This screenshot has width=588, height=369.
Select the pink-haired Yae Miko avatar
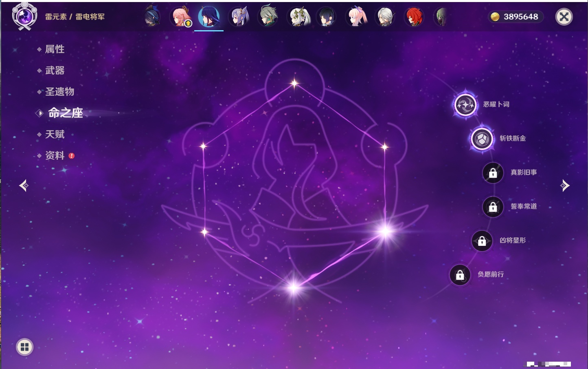(x=181, y=17)
